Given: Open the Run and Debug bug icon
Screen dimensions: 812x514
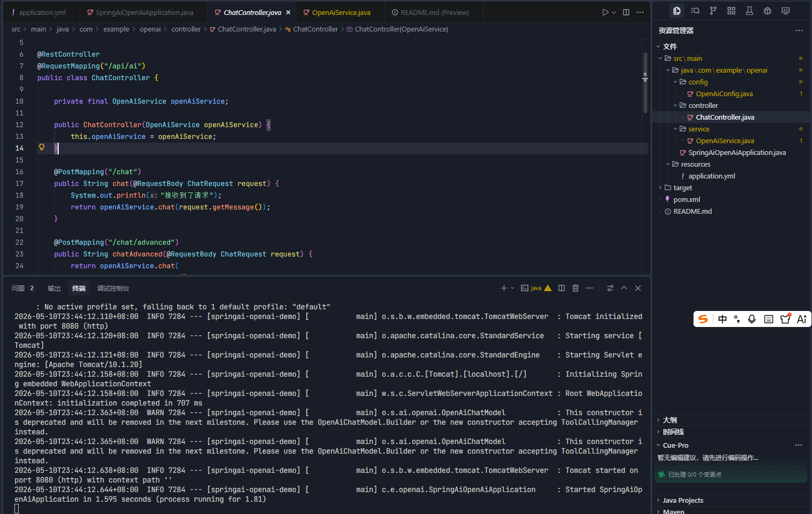Looking at the screenshot, I should (x=768, y=11).
